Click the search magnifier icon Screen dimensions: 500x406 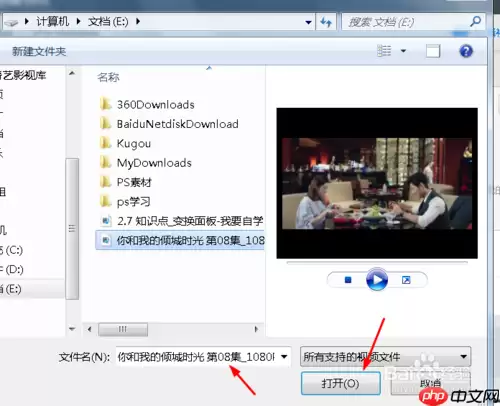[475, 22]
